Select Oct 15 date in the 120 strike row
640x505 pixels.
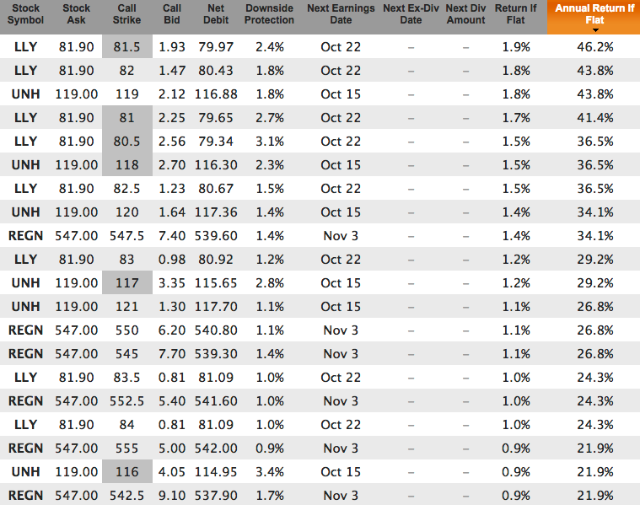tap(341, 212)
